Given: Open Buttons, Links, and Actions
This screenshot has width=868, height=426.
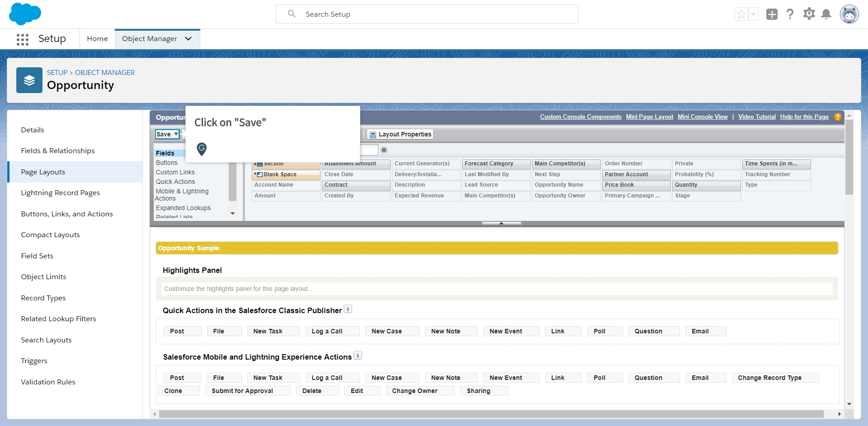Looking at the screenshot, I should point(67,214).
